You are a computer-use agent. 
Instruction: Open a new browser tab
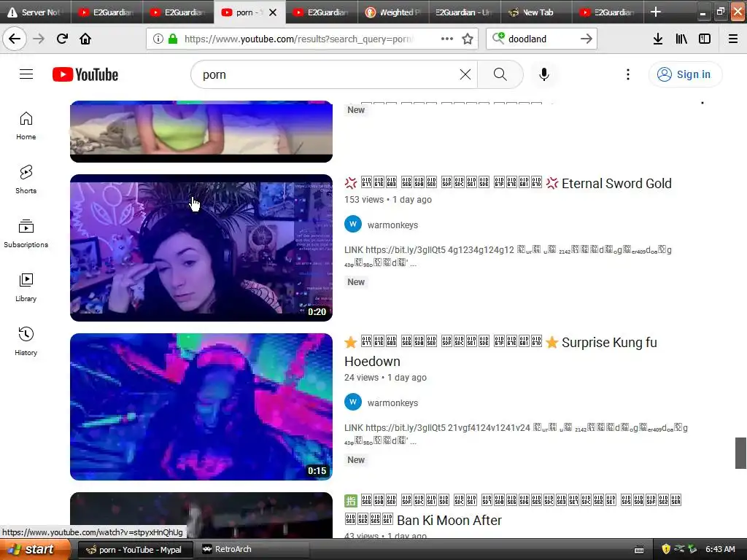(x=656, y=12)
